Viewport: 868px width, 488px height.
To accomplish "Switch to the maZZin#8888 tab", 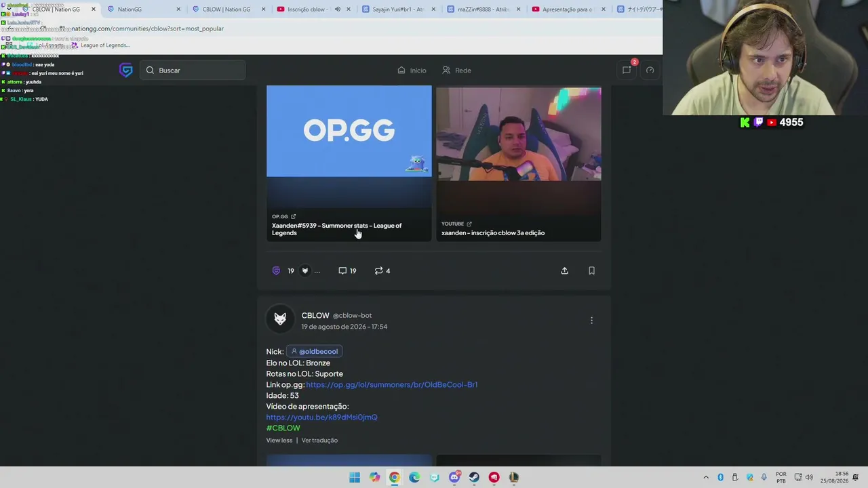I will coord(483,9).
